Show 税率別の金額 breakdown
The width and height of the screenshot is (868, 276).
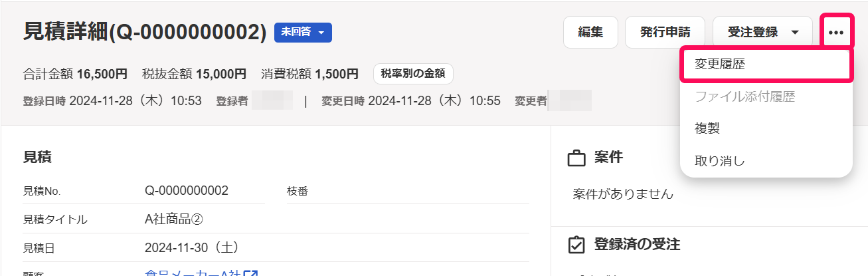(413, 74)
